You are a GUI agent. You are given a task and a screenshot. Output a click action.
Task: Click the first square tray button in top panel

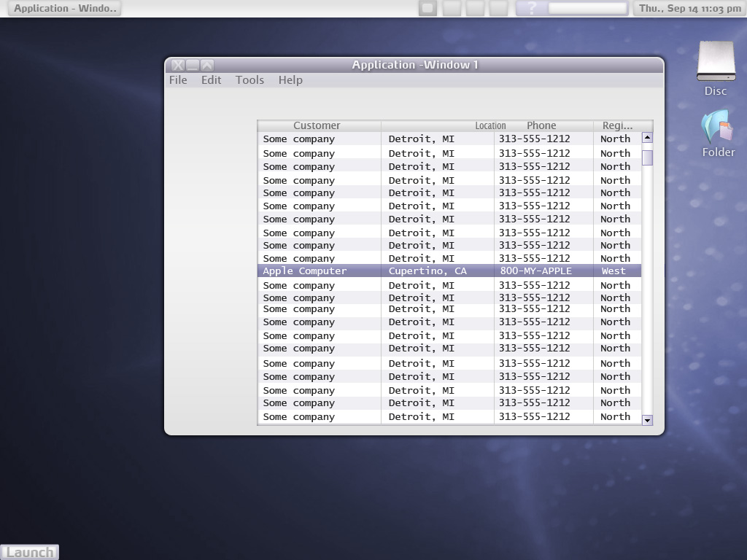click(x=427, y=8)
